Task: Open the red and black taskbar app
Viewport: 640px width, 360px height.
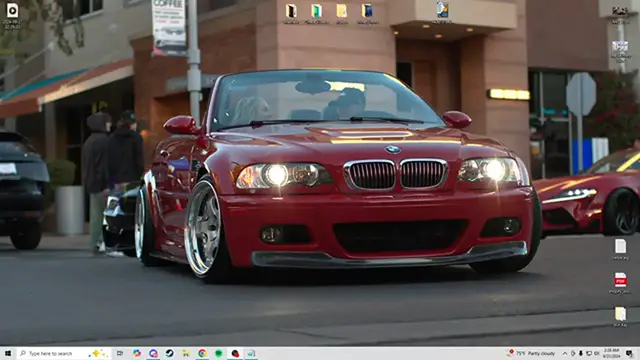Action: [x=235, y=353]
